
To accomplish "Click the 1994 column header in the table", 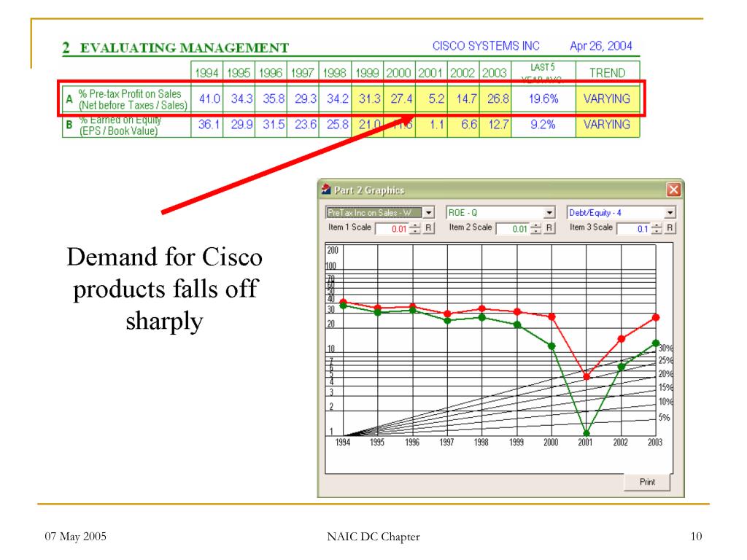I will (x=206, y=73).
